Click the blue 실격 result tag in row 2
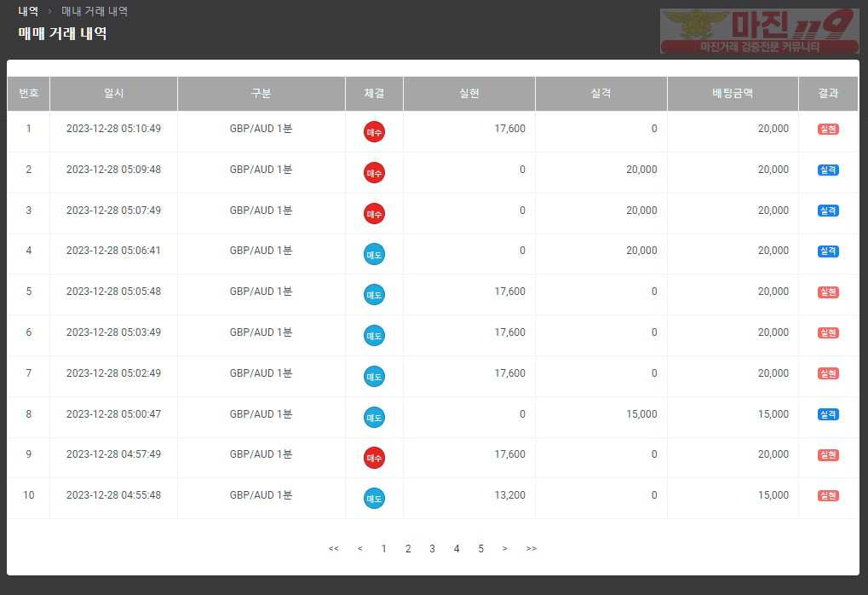 tap(828, 170)
